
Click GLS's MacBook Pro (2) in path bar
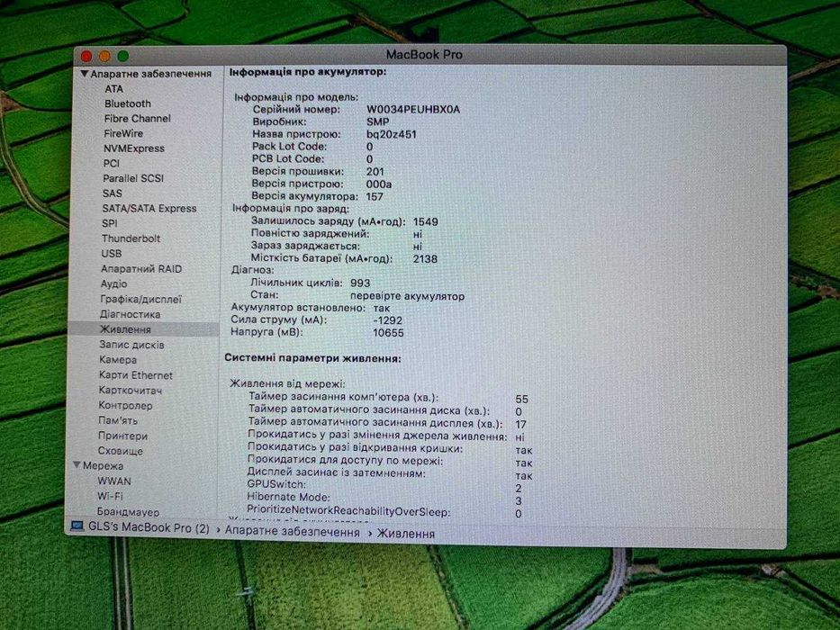[x=149, y=527]
